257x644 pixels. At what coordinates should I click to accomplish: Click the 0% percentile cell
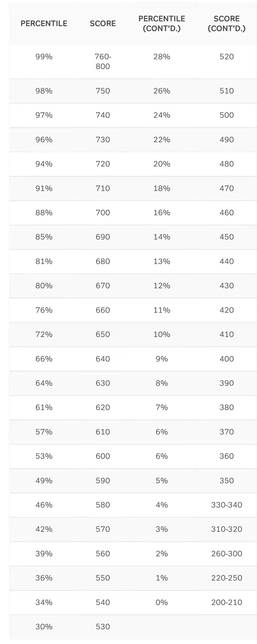[x=162, y=602]
